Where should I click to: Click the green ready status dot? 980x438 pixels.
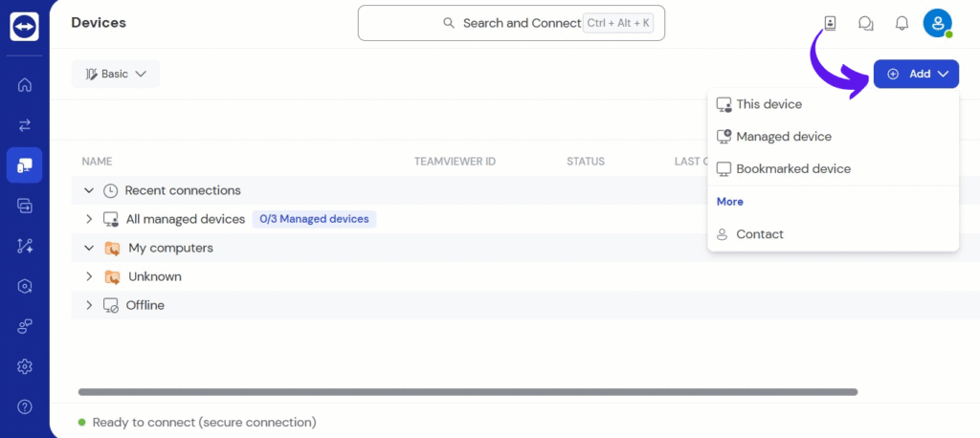click(x=81, y=423)
